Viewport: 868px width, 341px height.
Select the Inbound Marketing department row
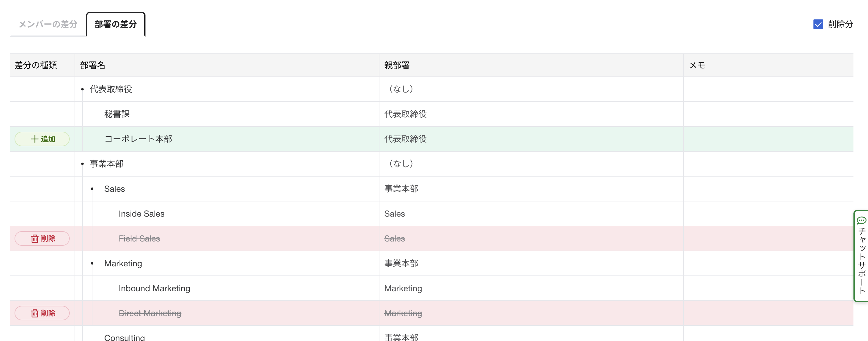click(154, 289)
